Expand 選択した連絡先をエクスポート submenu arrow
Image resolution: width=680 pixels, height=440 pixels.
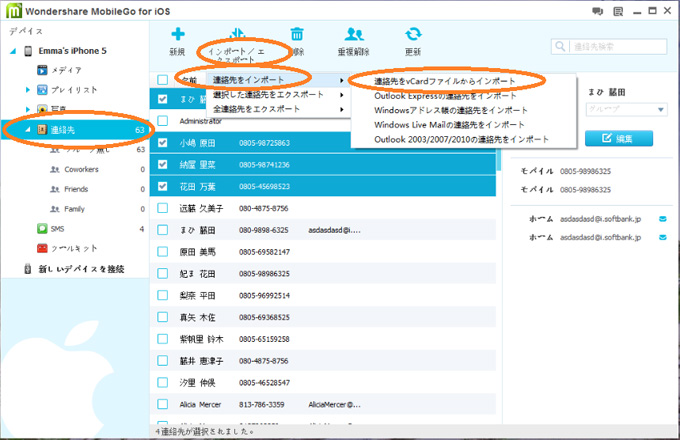[x=342, y=95]
